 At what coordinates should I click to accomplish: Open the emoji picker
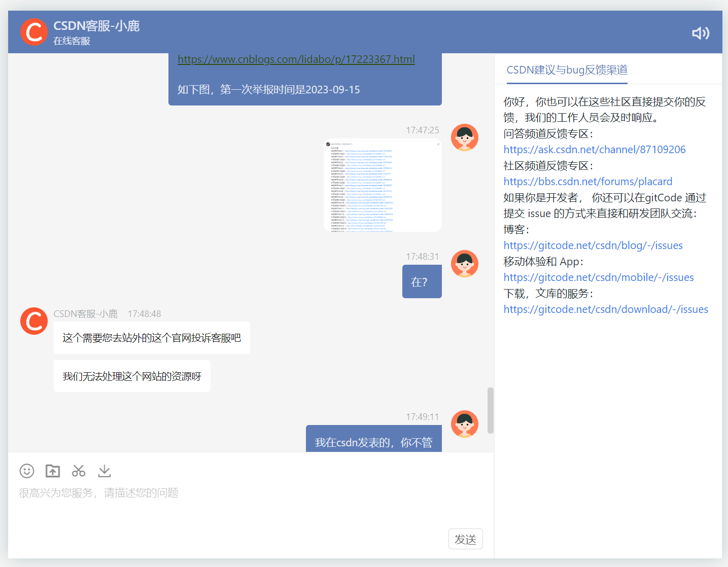click(x=27, y=471)
